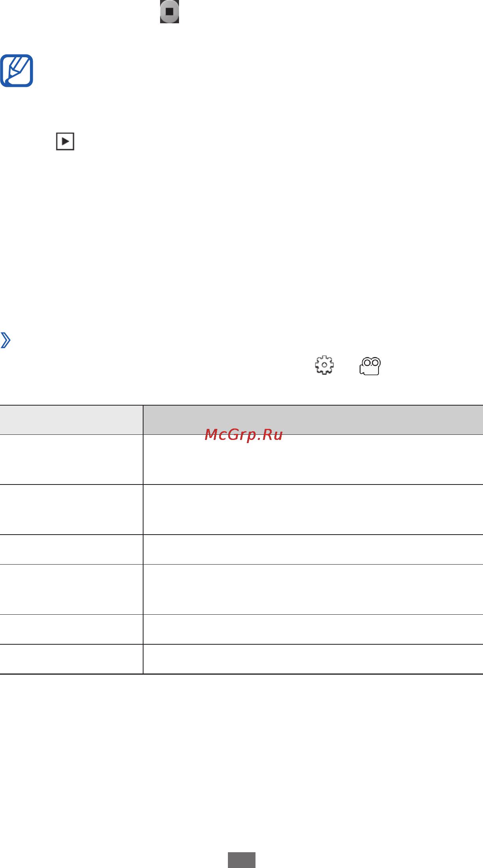483x868 pixels.
Task: Click the boxed play triangle icon
Action: point(65,141)
